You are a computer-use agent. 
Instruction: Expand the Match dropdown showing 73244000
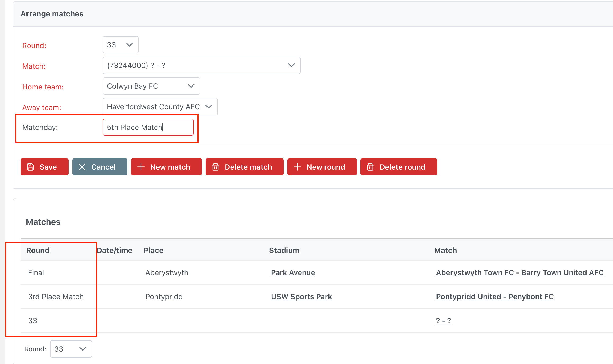(x=201, y=65)
